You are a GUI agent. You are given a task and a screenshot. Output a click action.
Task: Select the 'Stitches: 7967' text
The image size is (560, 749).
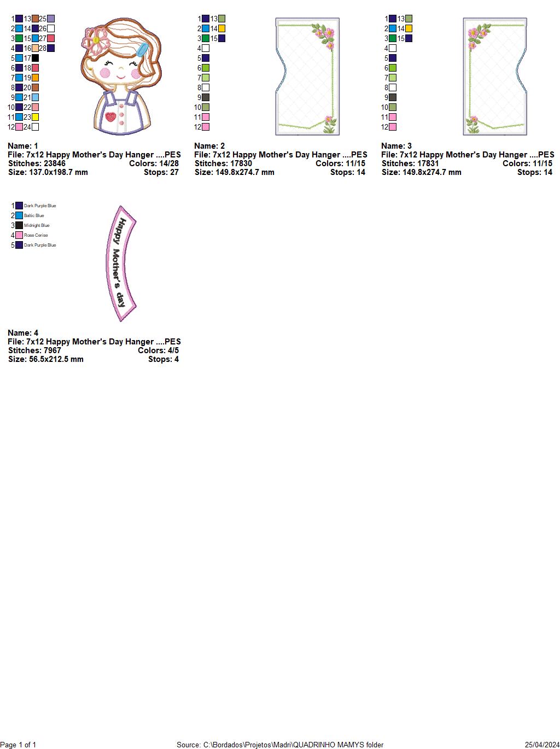click(x=34, y=350)
